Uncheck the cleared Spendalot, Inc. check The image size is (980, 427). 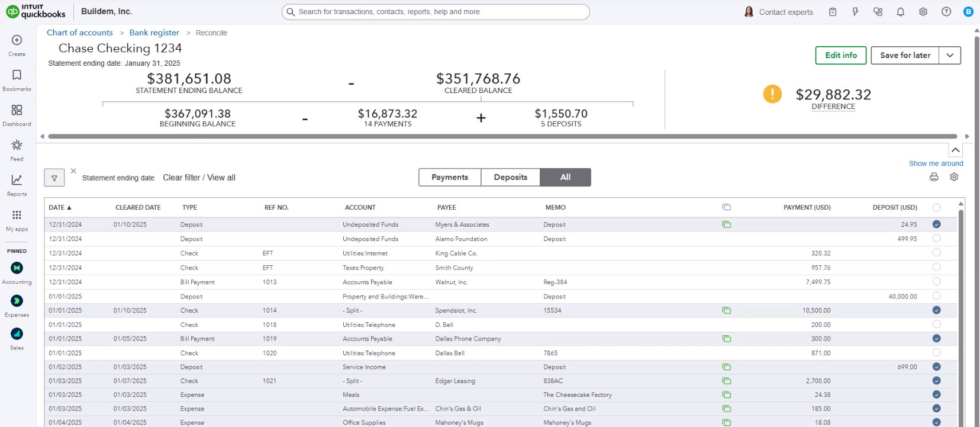pyautogui.click(x=936, y=310)
